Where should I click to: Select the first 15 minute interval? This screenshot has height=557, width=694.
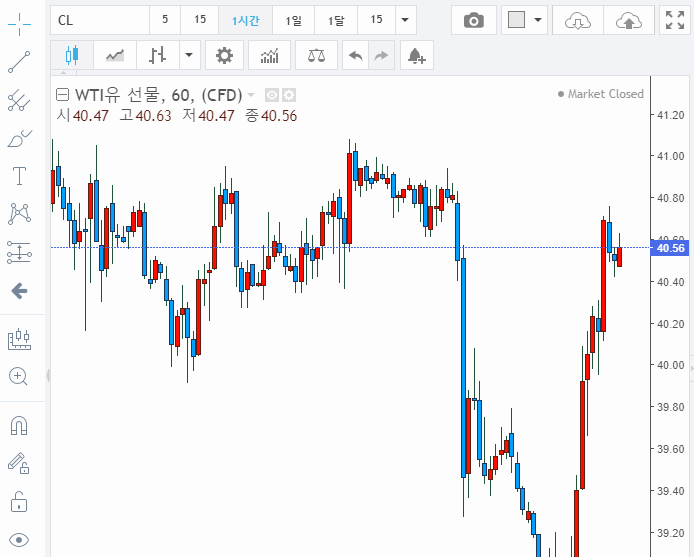coord(200,20)
